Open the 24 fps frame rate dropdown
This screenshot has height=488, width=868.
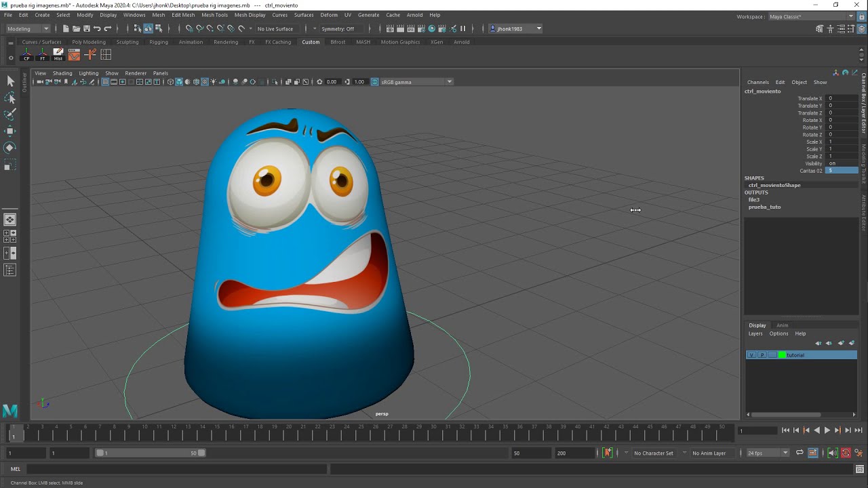click(x=768, y=453)
